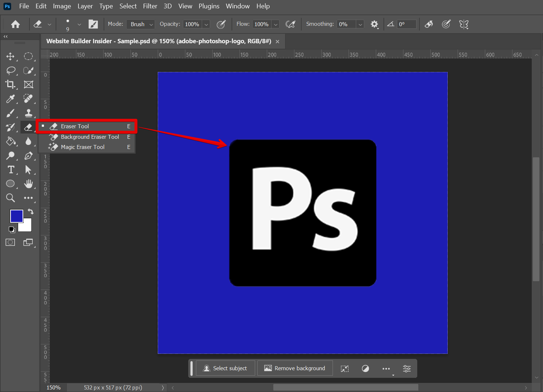This screenshot has height=392, width=543.
Task: Select the Magic Eraser Tool menu entry
Action: point(83,147)
